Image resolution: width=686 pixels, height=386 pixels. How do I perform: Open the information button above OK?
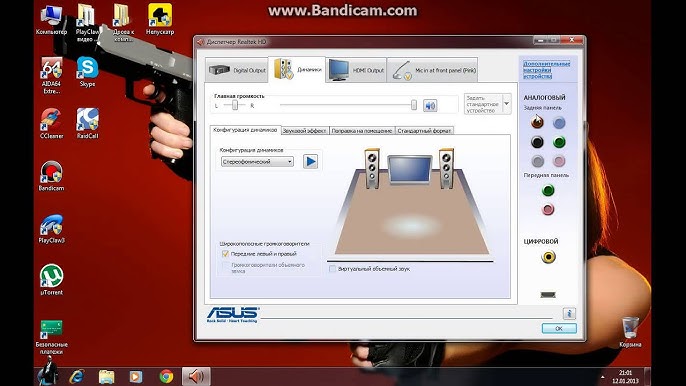point(569,313)
